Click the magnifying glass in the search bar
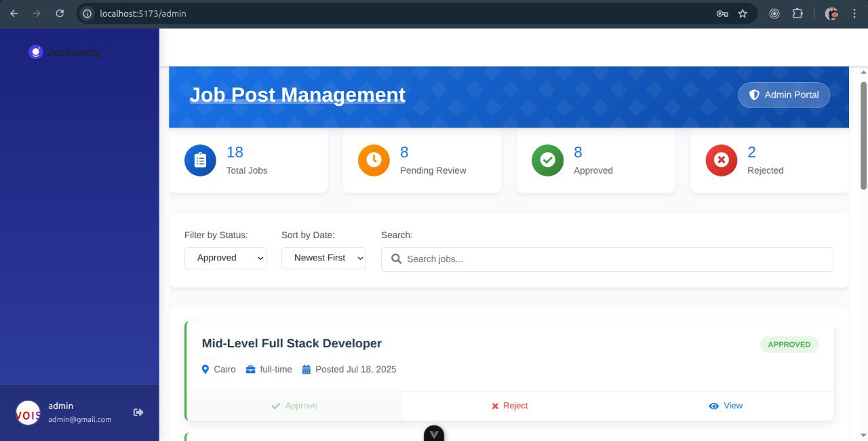 click(x=397, y=259)
